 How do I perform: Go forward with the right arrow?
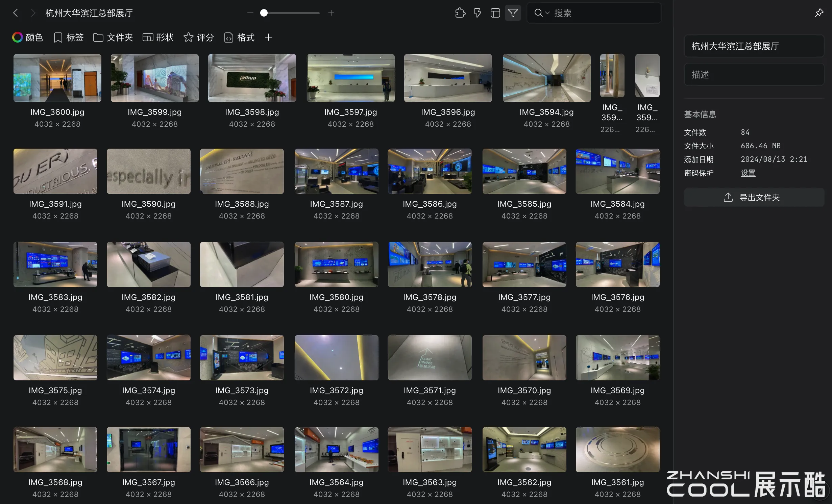tap(33, 13)
